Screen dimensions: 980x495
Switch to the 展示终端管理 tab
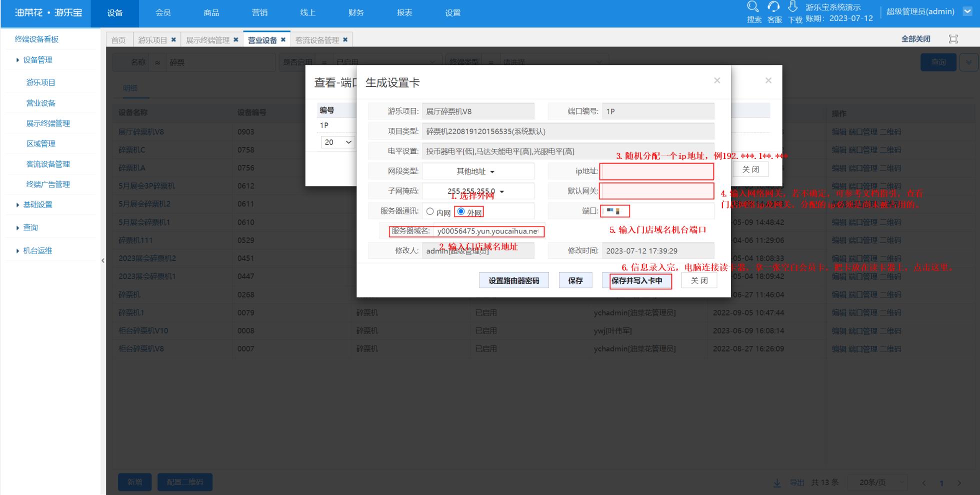click(207, 40)
